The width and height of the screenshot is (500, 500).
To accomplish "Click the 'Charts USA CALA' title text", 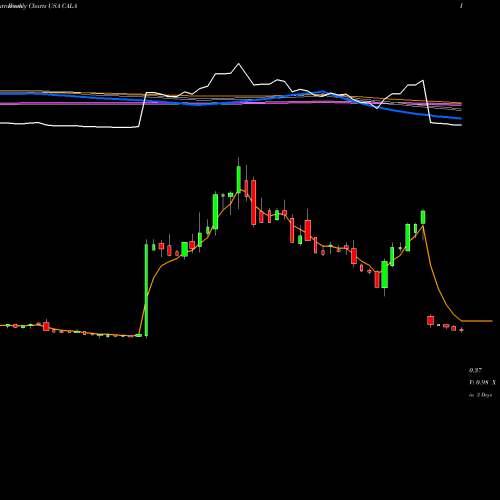I will click(53, 6).
